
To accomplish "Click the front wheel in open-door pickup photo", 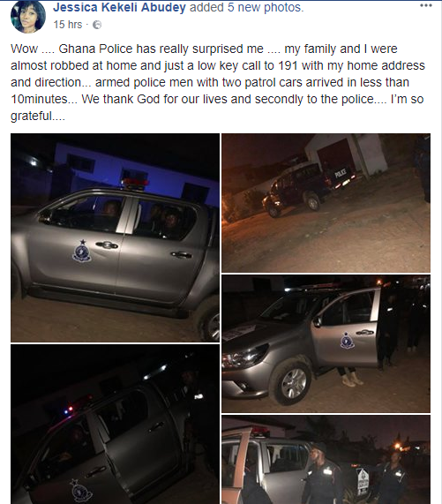I will tap(291, 382).
